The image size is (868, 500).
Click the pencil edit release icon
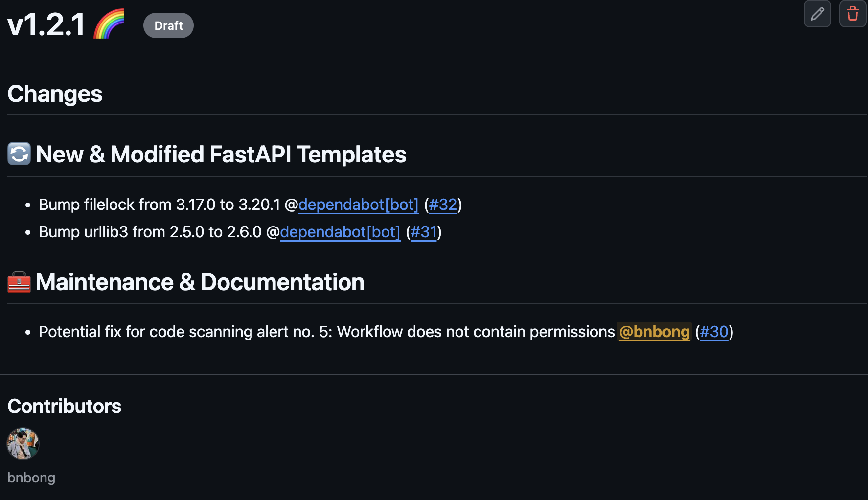817,14
